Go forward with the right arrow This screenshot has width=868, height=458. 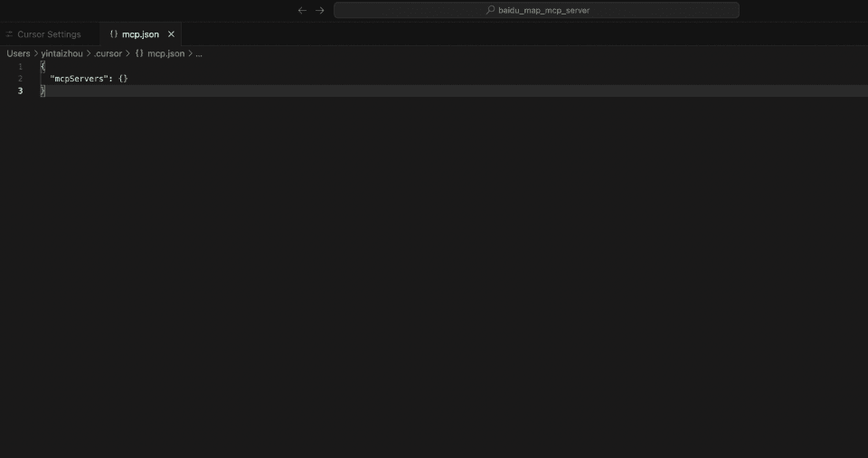click(x=320, y=11)
